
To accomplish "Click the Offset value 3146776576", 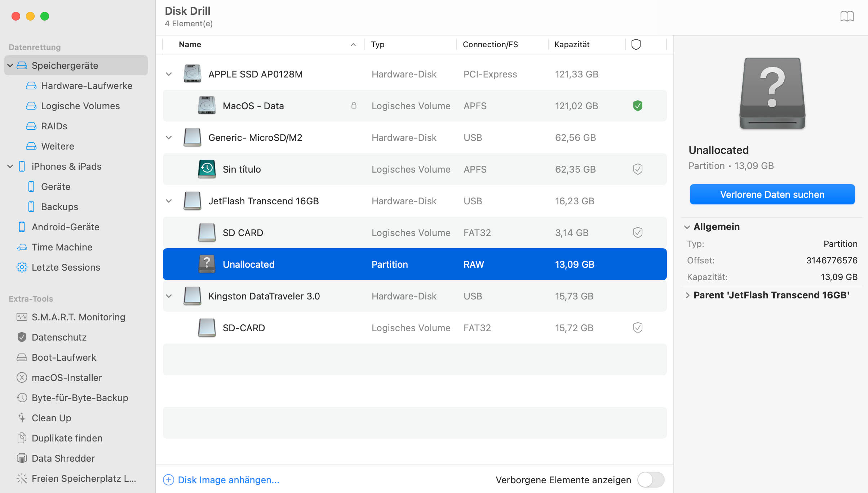I will [832, 260].
